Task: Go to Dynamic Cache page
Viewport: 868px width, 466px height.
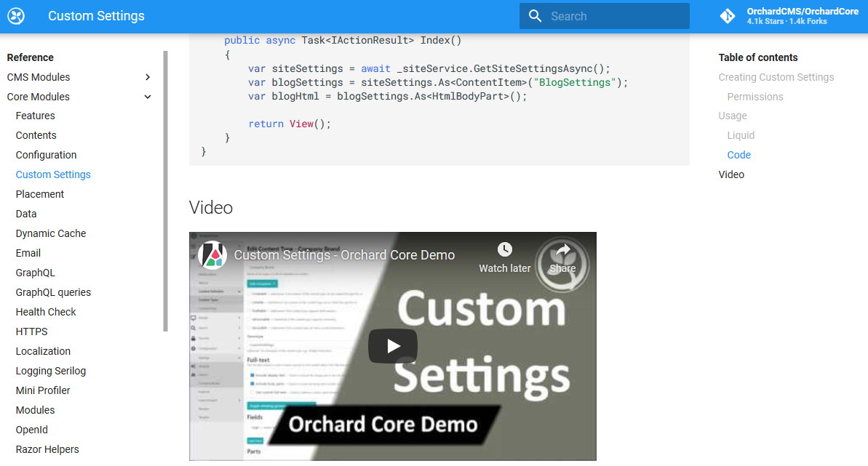Action: pos(51,233)
